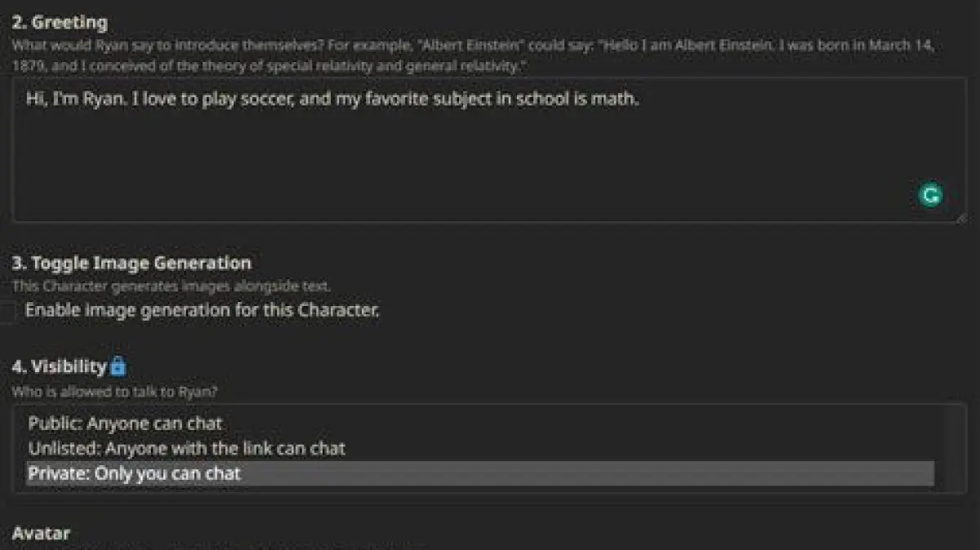Image resolution: width=980 pixels, height=550 pixels.
Task: Click the 'Avatar' section heading
Action: tap(41, 533)
